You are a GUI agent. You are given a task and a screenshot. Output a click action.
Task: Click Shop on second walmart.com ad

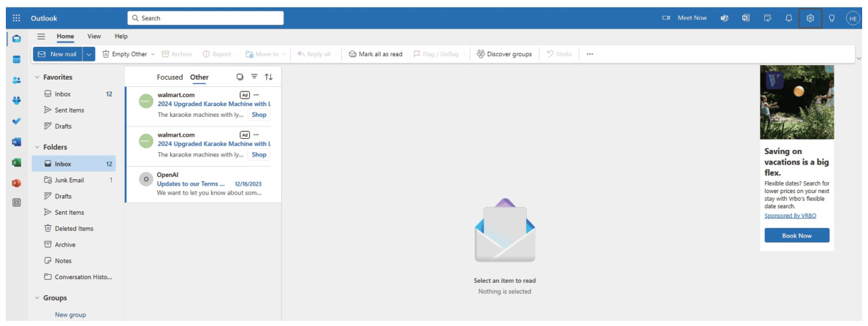pos(259,155)
